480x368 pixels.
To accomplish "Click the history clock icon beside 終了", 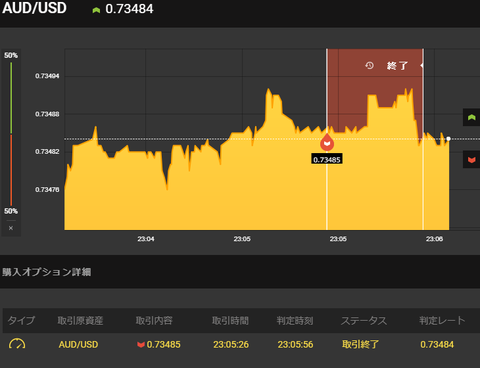I will click(x=369, y=66).
